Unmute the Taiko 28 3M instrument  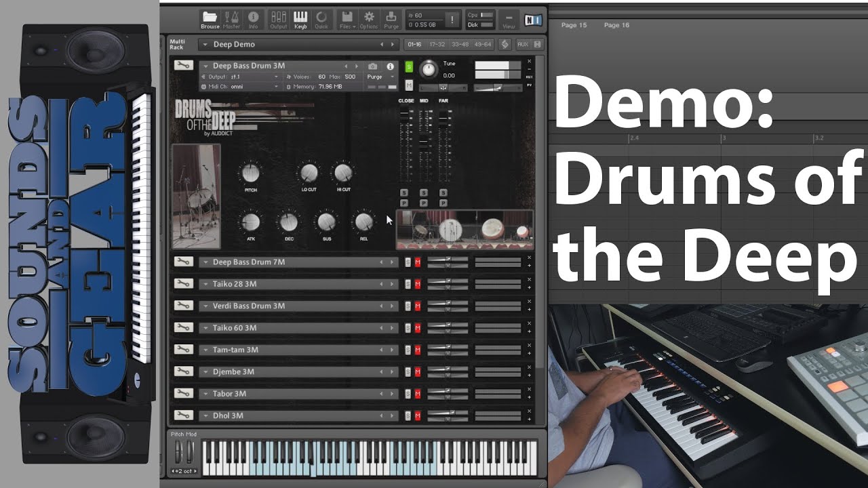[418, 284]
